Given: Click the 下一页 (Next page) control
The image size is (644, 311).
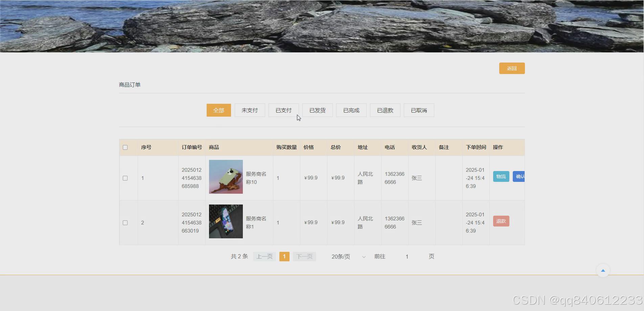Looking at the screenshot, I should point(304,256).
